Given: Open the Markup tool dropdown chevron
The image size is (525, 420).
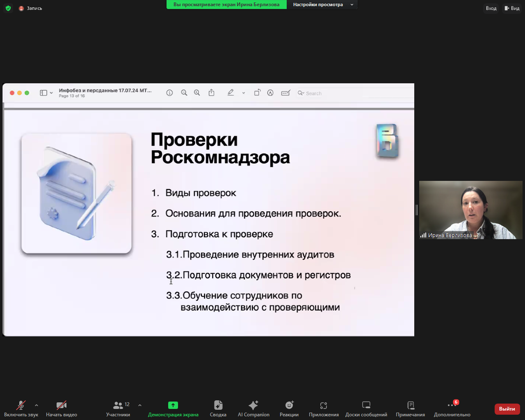Looking at the screenshot, I should 244,93.
